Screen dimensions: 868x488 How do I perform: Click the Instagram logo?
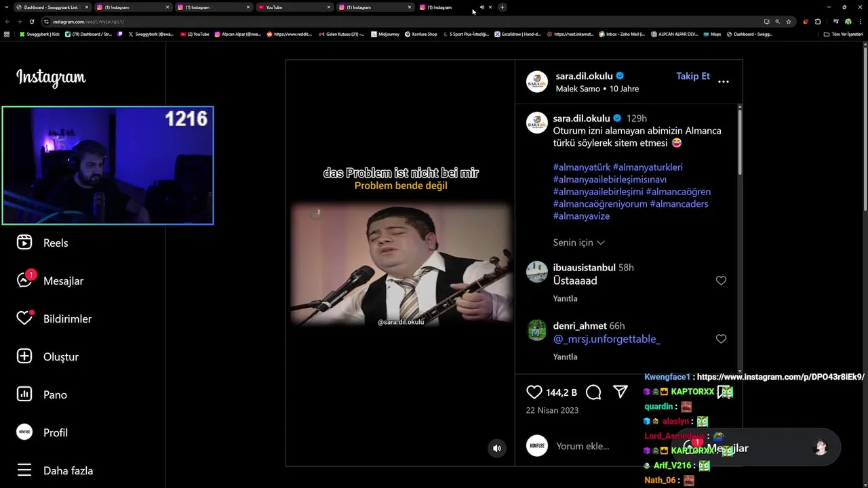click(x=51, y=78)
